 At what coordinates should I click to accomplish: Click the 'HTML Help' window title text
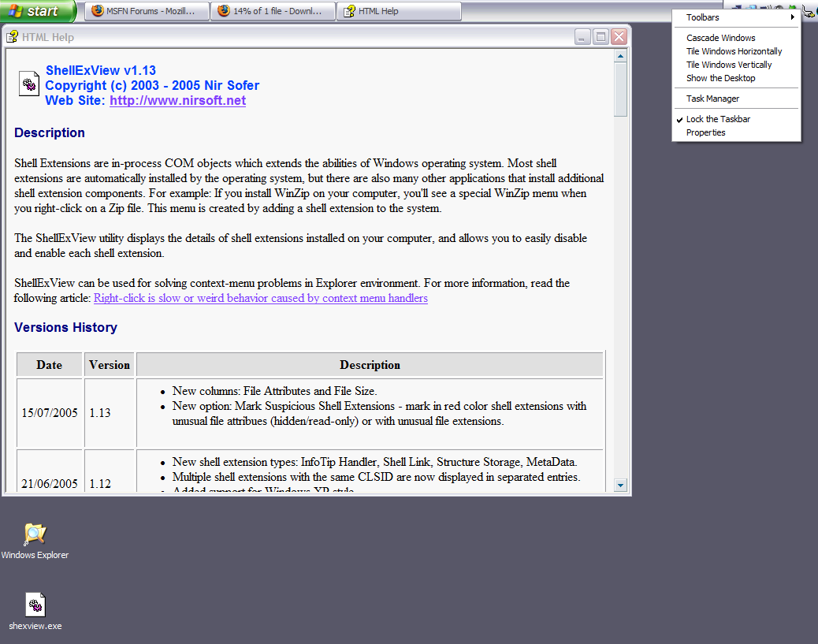[48, 38]
